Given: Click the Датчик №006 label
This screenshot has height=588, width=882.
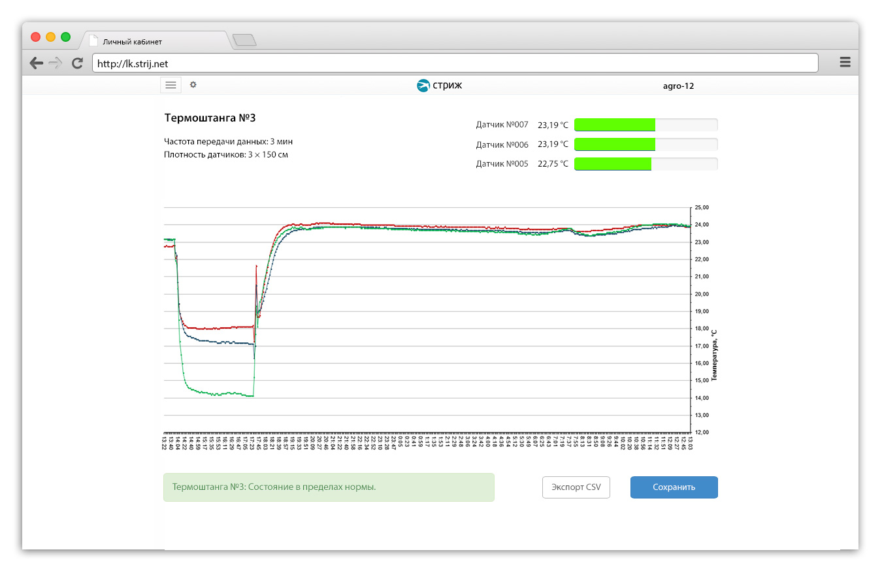Looking at the screenshot, I should coord(502,144).
